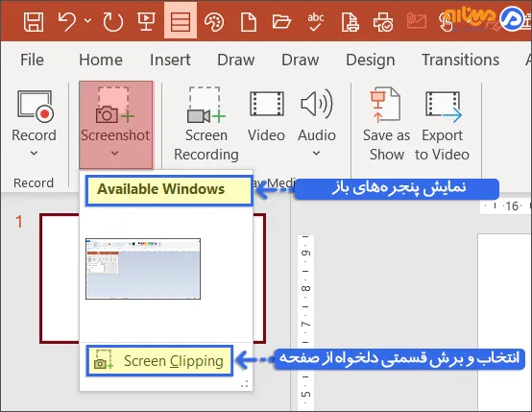Click the Audio speaker icon
This screenshot has height=412, width=532.
pyautogui.click(x=317, y=104)
